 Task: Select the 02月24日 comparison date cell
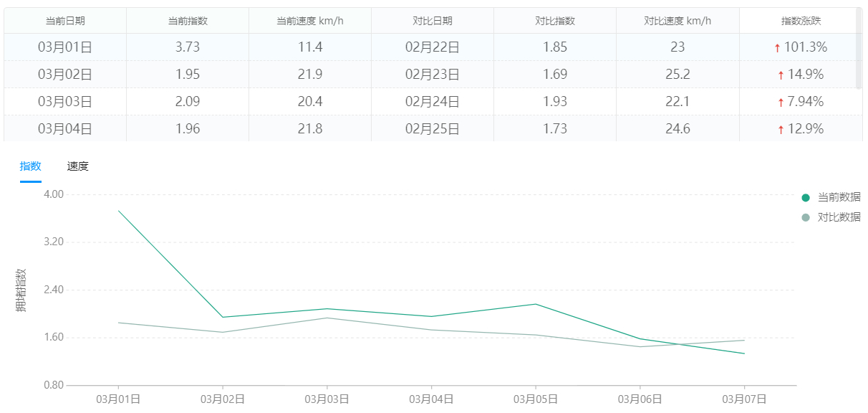[x=433, y=102]
